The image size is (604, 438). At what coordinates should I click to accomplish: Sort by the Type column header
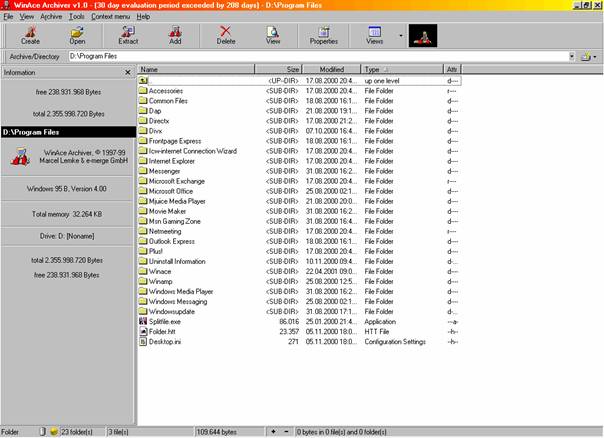tap(402, 69)
